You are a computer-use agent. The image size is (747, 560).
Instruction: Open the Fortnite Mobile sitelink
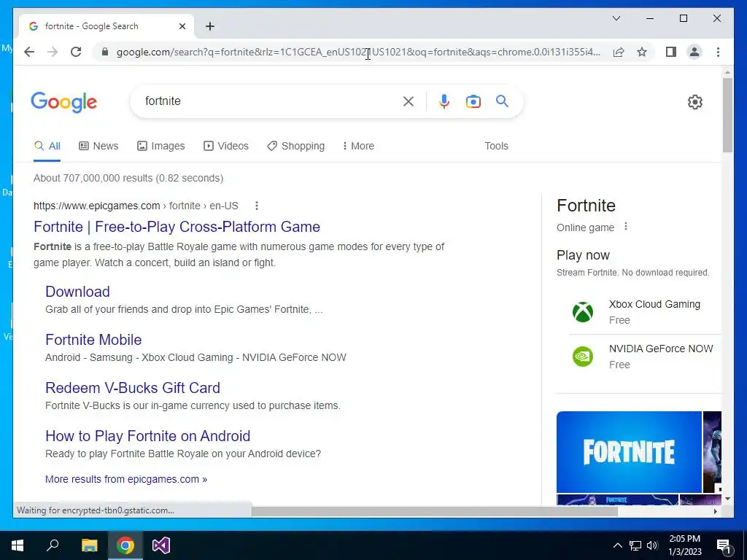(93, 340)
